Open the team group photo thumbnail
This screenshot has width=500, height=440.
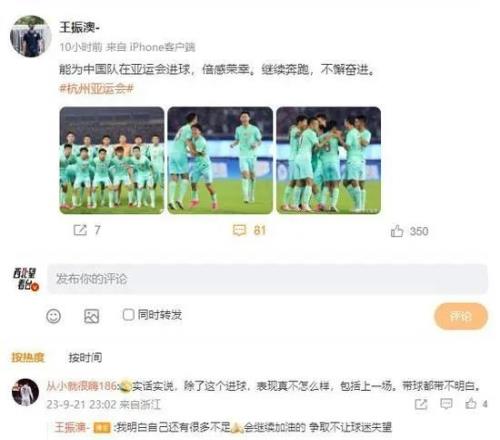point(112,160)
